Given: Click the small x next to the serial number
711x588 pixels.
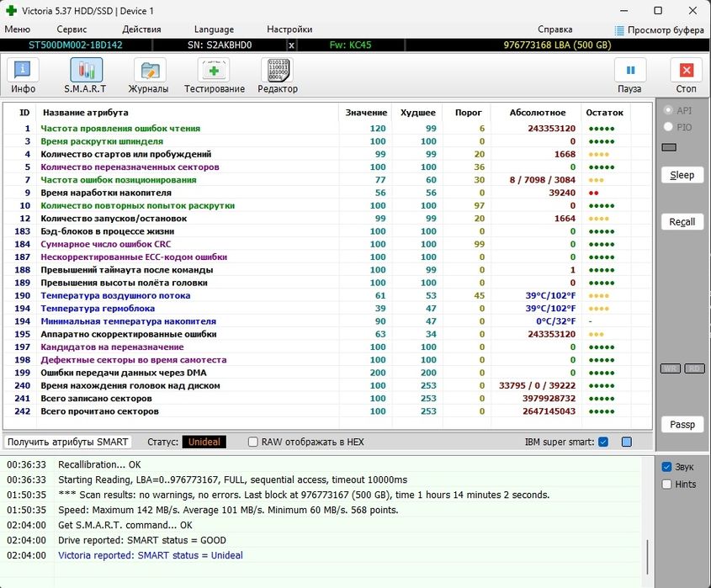Looking at the screenshot, I should (x=292, y=45).
